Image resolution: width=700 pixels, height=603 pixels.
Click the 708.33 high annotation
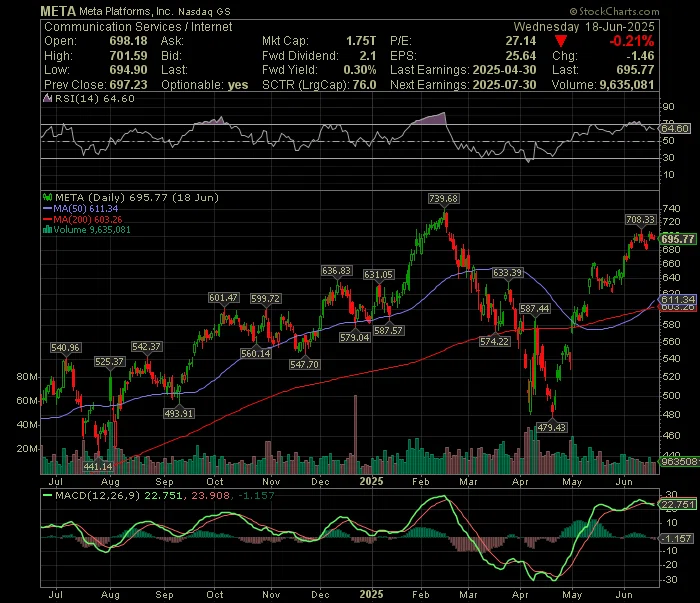[x=641, y=220]
